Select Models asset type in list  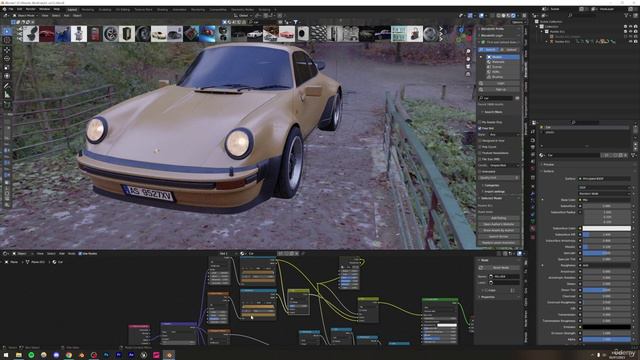pos(503,57)
